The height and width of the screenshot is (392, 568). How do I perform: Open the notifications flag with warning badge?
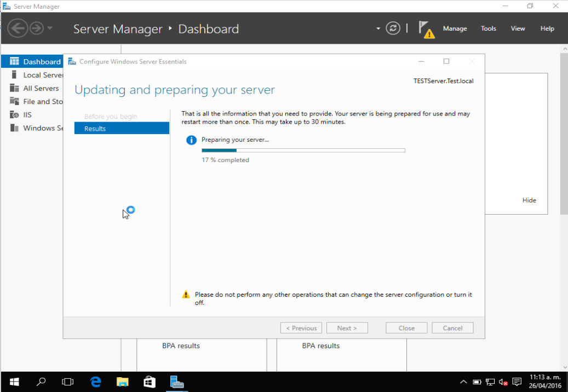(x=426, y=28)
